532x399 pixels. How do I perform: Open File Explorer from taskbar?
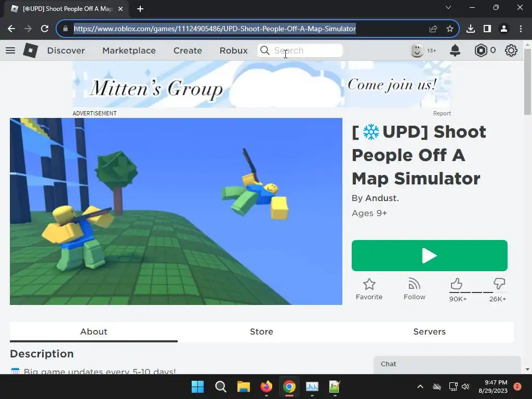[x=243, y=387]
